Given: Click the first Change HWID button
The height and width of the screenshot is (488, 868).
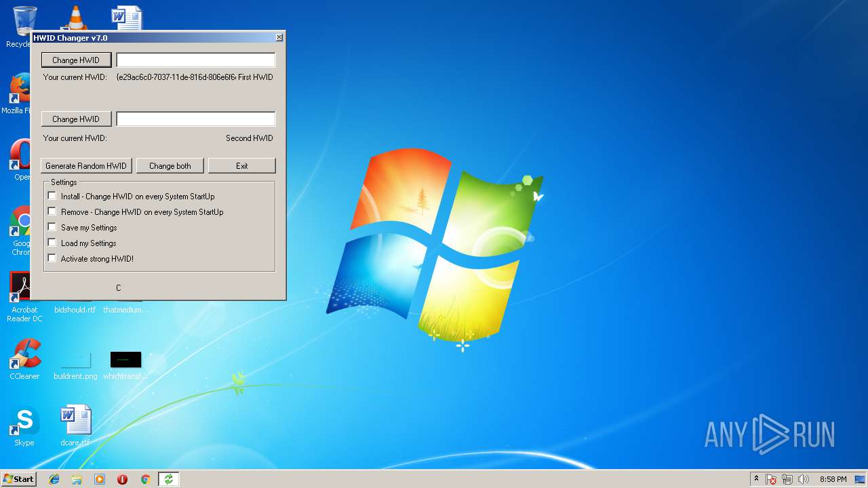Looking at the screenshot, I should point(76,60).
